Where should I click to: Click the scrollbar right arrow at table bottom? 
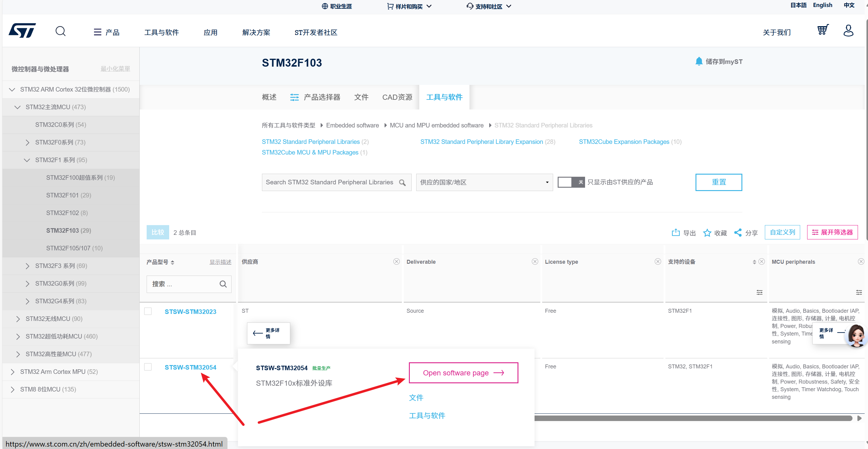point(859,418)
